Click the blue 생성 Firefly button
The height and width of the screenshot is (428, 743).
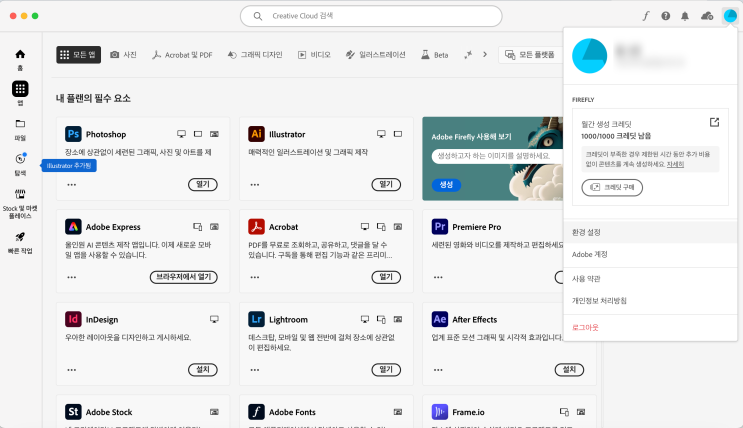(x=446, y=185)
